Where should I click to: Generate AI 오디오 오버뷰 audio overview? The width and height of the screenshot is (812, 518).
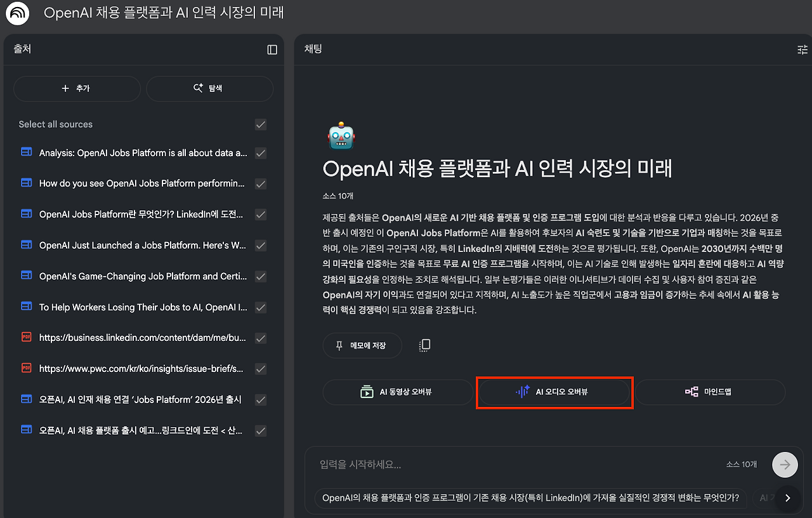point(554,392)
